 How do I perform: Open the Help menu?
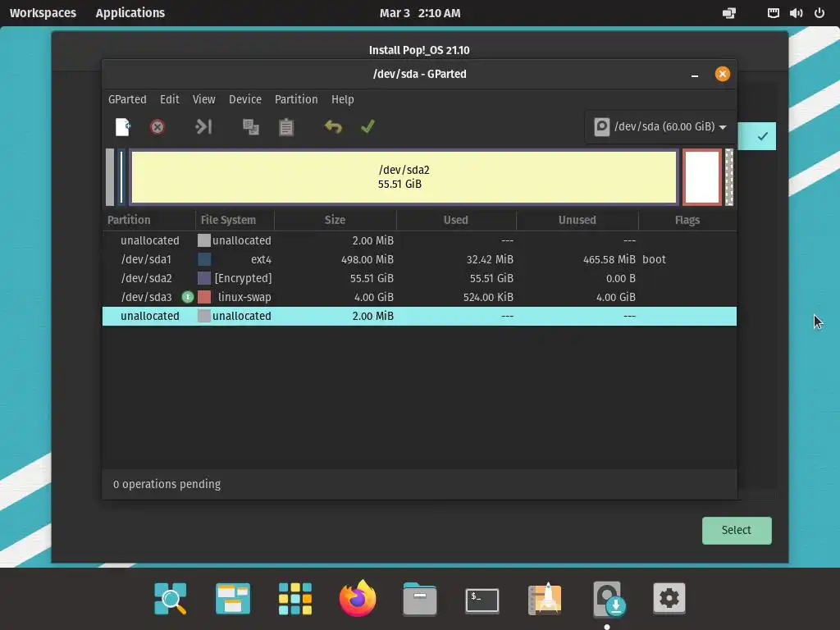(342, 99)
